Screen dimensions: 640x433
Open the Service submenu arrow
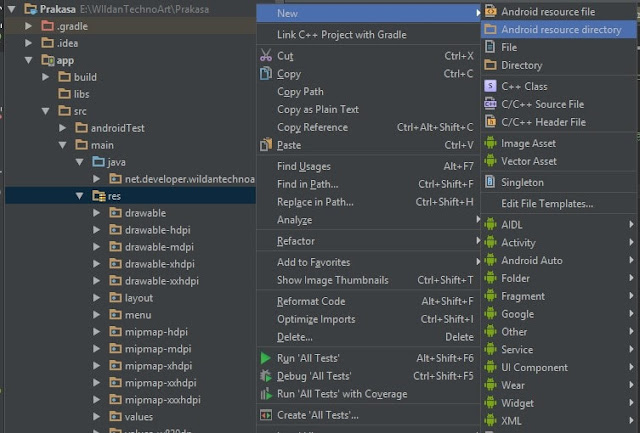(x=631, y=349)
